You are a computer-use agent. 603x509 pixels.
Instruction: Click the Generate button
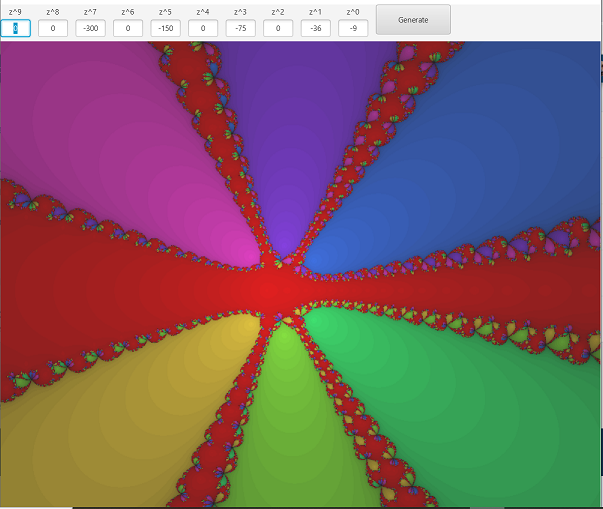click(413, 20)
